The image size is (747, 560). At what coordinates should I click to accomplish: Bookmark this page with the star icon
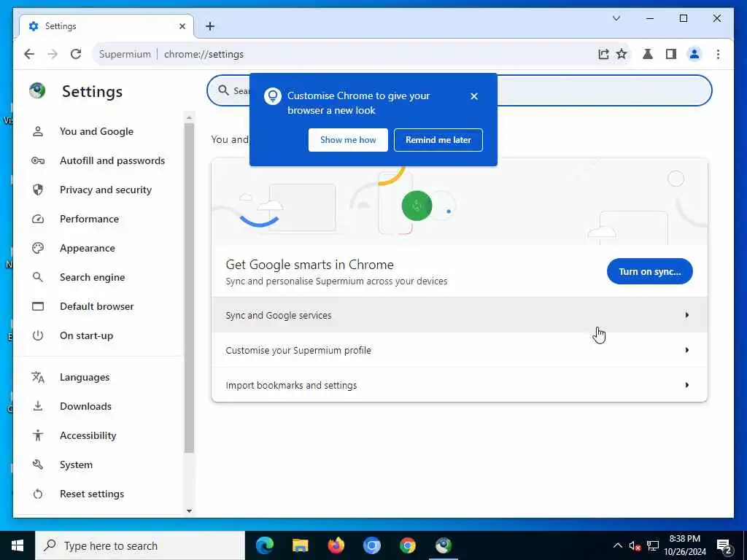click(x=622, y=54)
